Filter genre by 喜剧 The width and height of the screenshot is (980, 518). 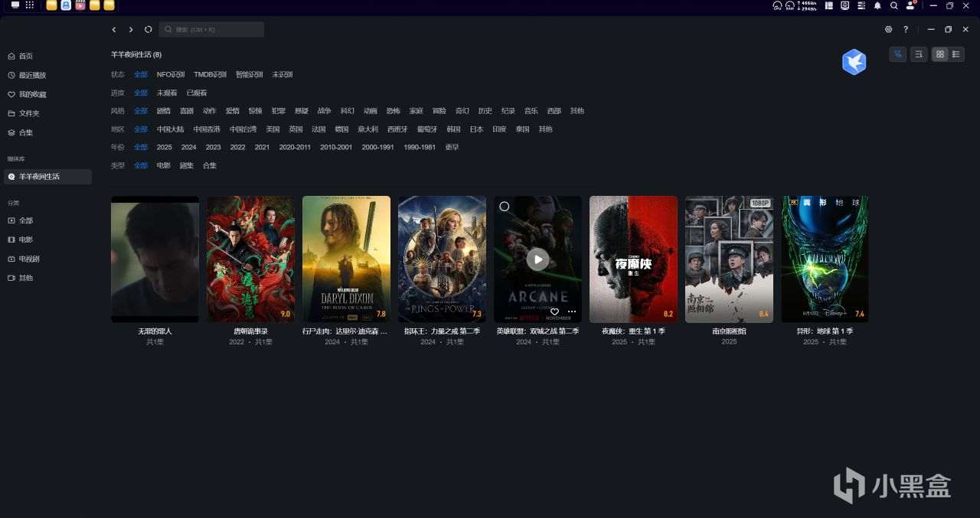[187, 111]
